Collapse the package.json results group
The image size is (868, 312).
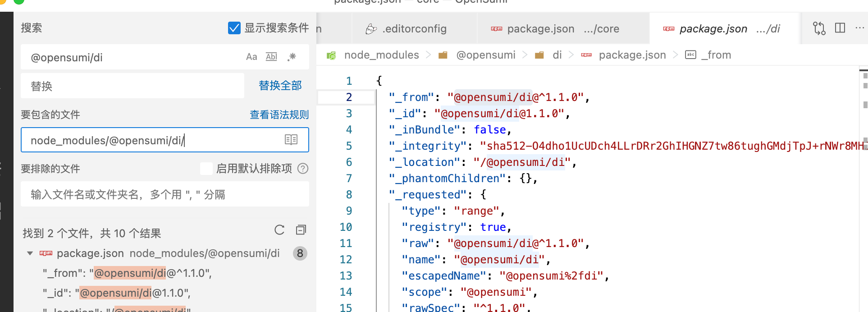click(x=30, y=253)
